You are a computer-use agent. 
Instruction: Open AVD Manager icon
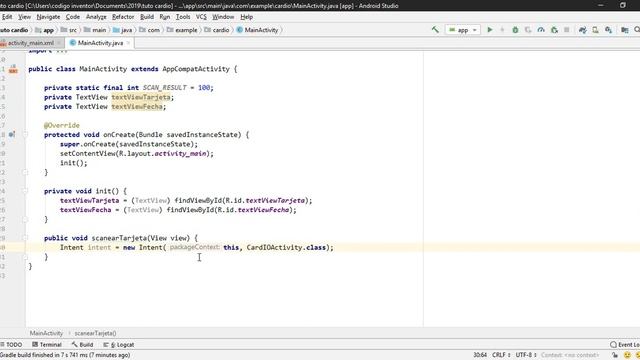(596, 30)
